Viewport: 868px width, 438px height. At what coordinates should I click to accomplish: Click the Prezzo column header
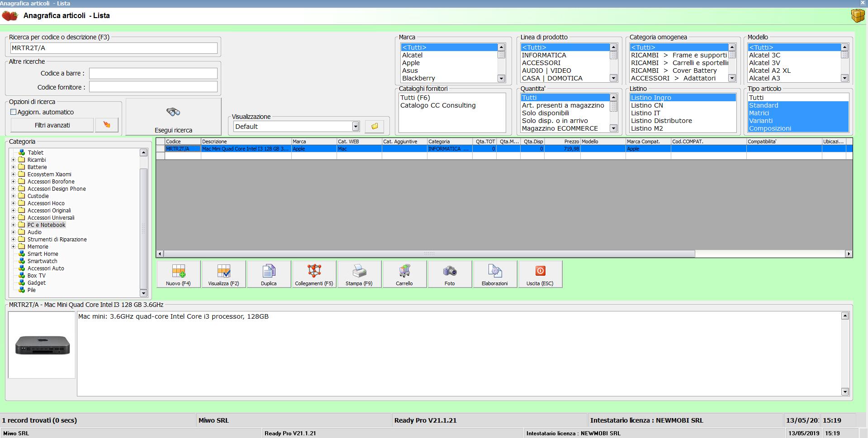[562, 141]
